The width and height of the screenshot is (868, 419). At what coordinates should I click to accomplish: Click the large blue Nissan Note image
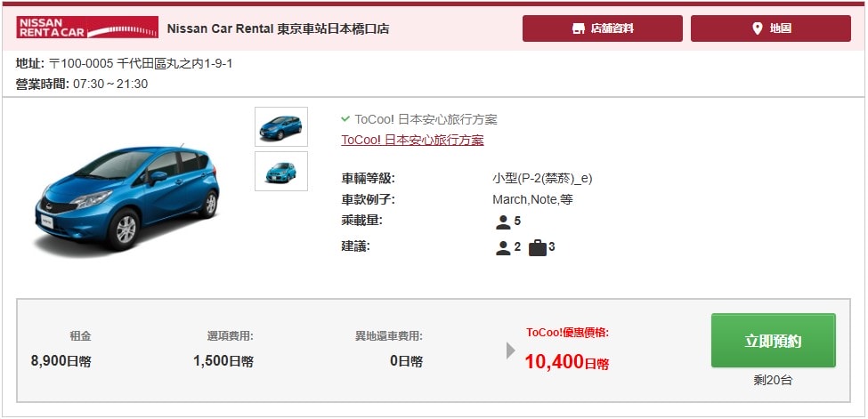point(126,198)
